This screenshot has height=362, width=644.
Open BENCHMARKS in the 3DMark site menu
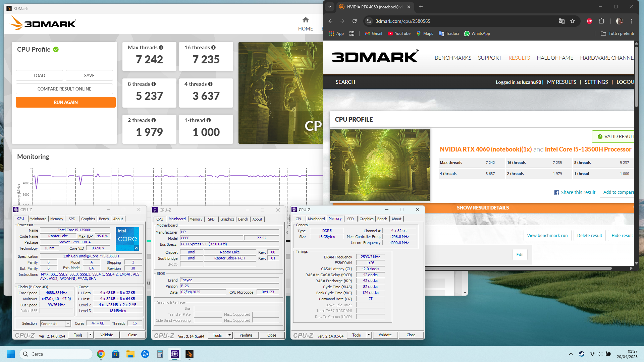click(453, 58)
